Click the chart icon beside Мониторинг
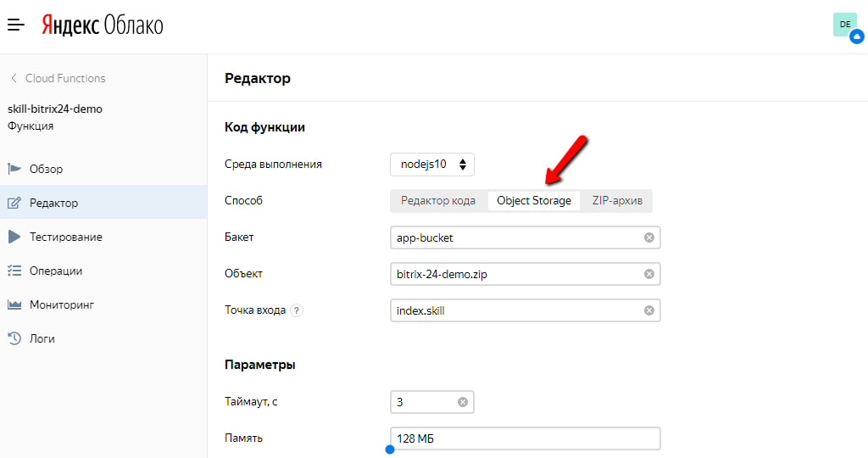Viewport: 868px width, 458px height. [14, 304]
